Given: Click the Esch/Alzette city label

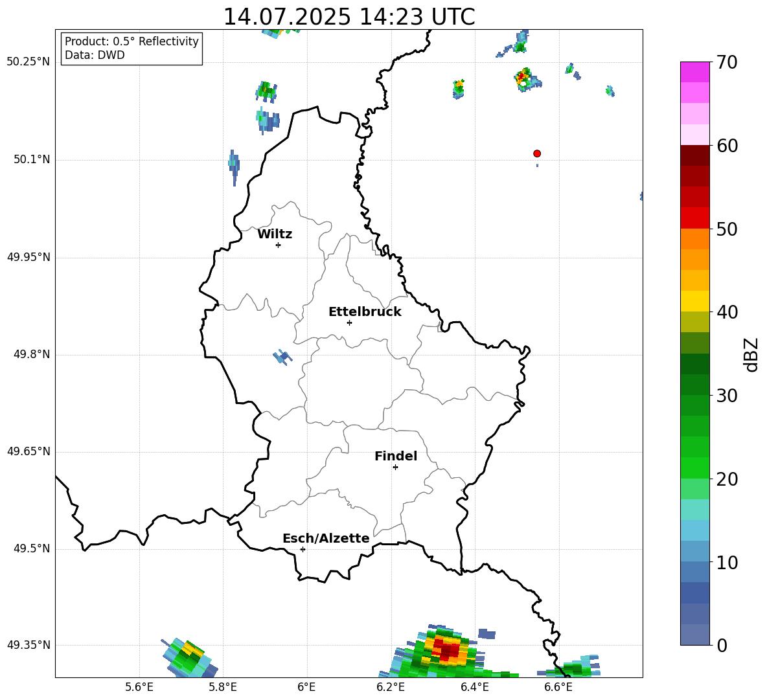Looking at the screenshot, I should click(326, 538).
